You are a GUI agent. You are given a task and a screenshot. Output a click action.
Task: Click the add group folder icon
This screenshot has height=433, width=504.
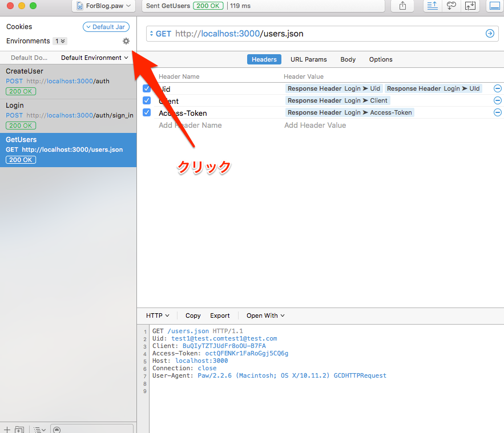[x=19, y=430]
